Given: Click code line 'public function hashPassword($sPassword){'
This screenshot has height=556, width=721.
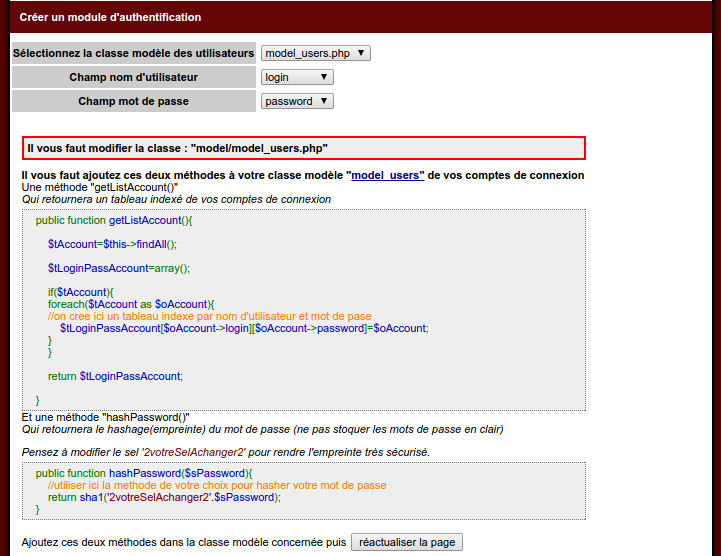Looking at the screenshot, I should pyautogui.click(x=144, y=473).
